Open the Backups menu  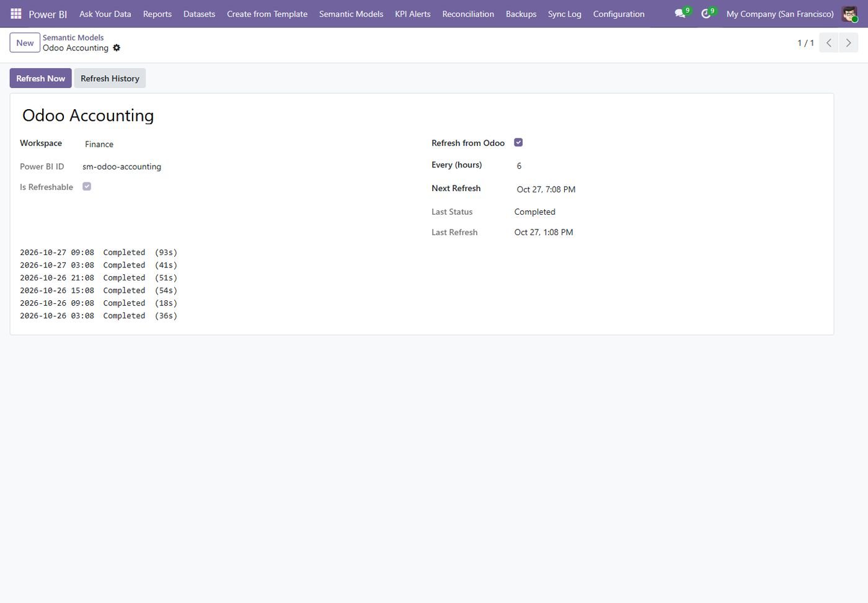521,14
